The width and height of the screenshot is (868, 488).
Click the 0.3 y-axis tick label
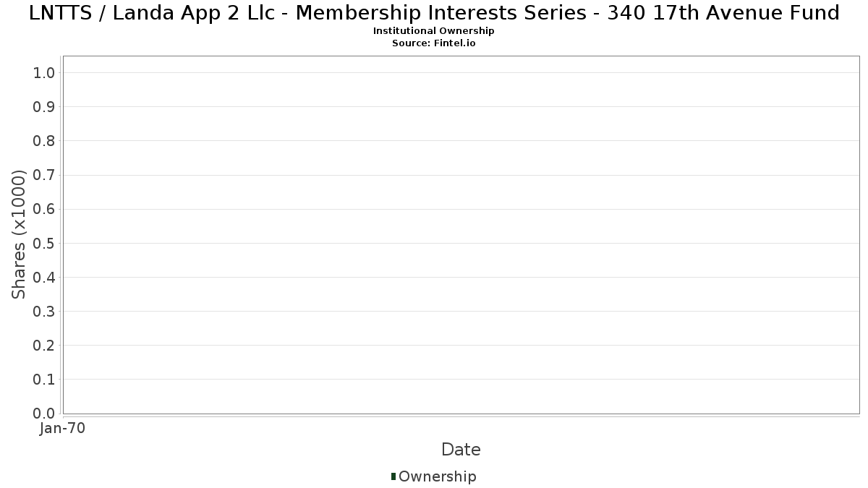[44, 312]
